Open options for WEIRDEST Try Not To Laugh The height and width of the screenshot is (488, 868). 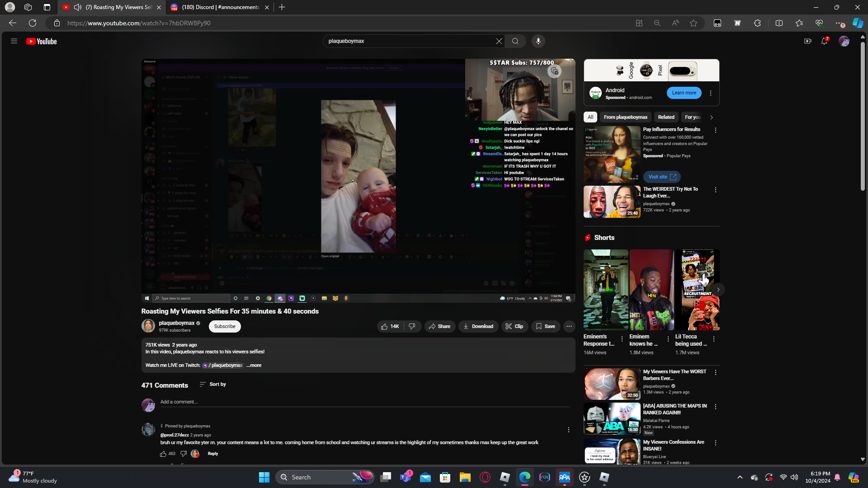click(x=716, y=190)
